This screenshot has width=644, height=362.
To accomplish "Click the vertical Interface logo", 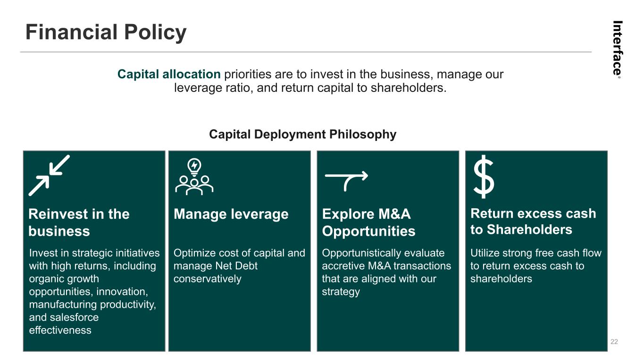I will coord(618,46).
